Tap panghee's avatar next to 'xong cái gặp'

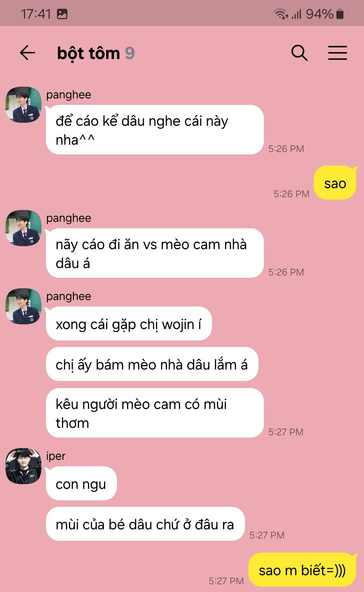pyautogui.click(x=23, y=306)
